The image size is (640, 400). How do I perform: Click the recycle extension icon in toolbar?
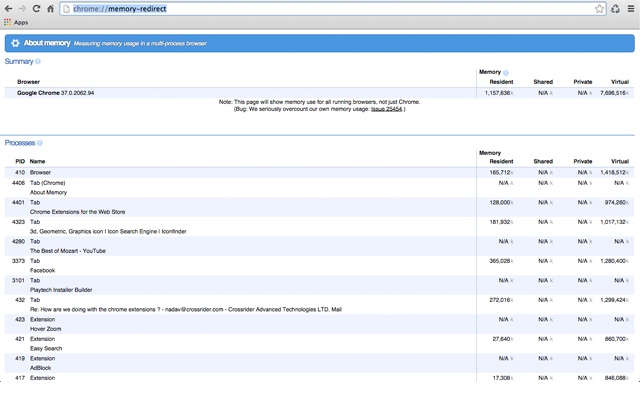[615, 8]
